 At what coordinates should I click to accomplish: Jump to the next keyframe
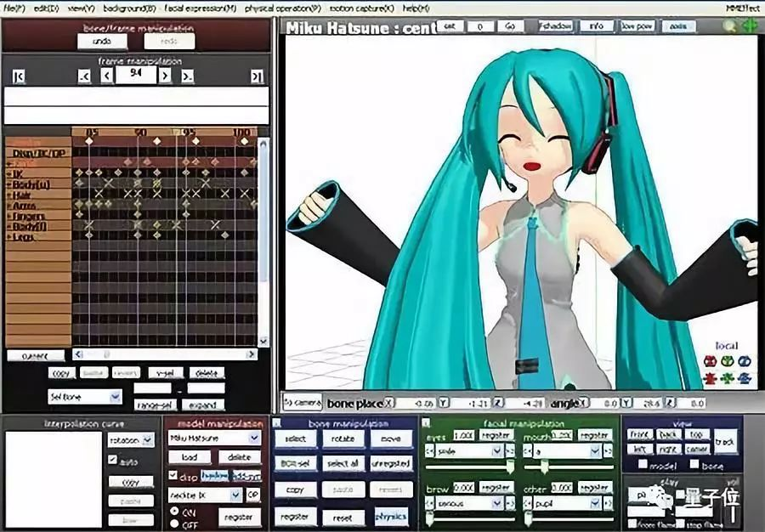point(187,76)
